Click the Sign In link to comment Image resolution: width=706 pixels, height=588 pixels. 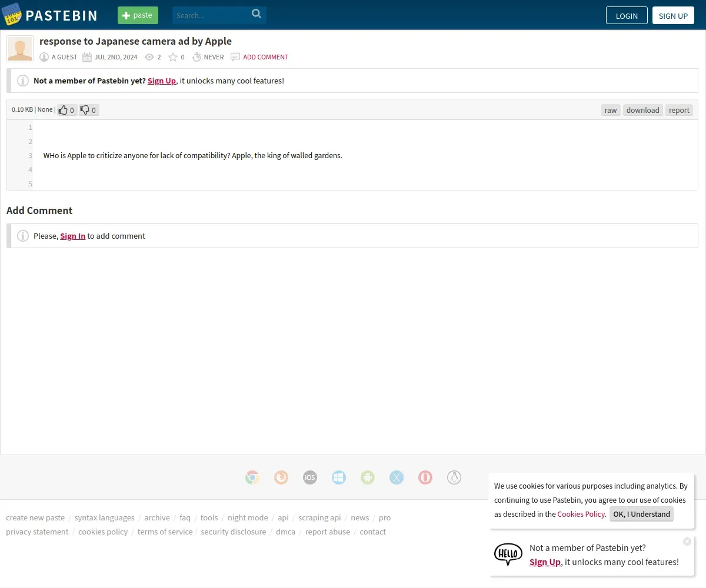[x=73, y=236]
